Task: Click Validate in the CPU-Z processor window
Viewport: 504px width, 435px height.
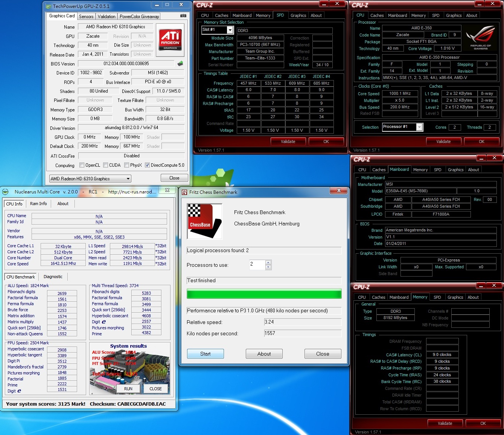Action: click(443, 141)
